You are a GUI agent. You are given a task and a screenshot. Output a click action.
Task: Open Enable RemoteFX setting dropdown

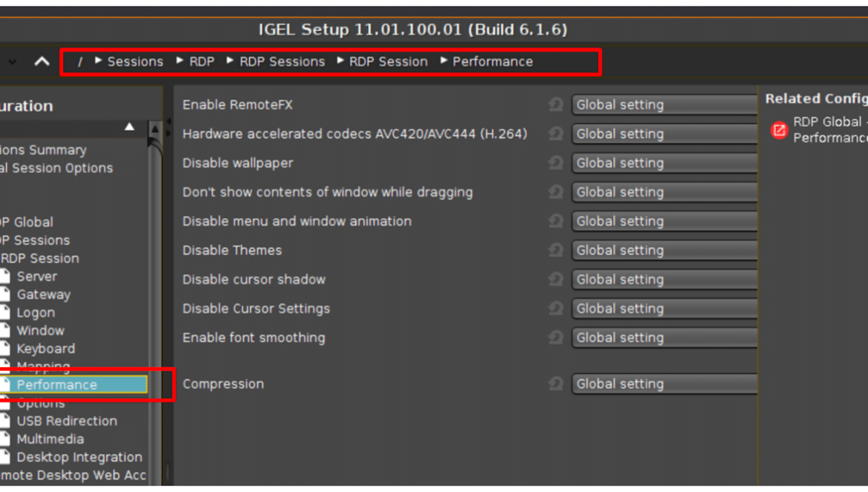pos(664,105)
